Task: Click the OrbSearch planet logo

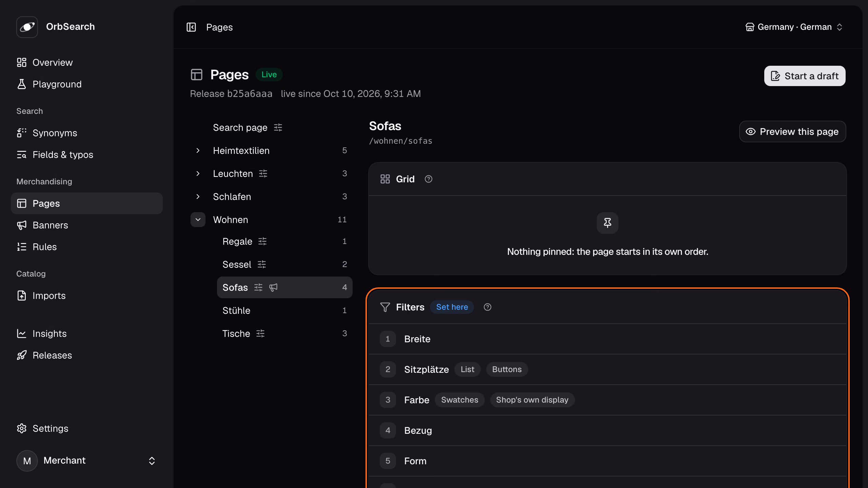Action: pyautogui.click(x=27, y=27)
